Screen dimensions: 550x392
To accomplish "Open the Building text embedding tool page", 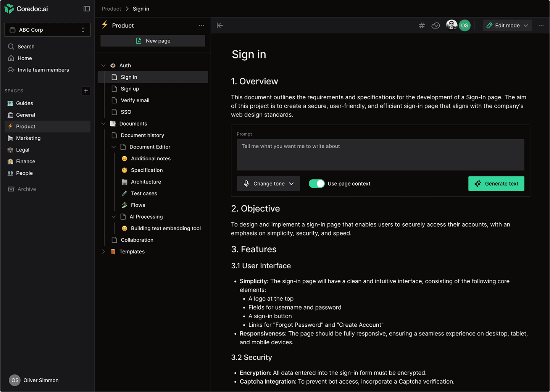I will click(x=153, y=228).
